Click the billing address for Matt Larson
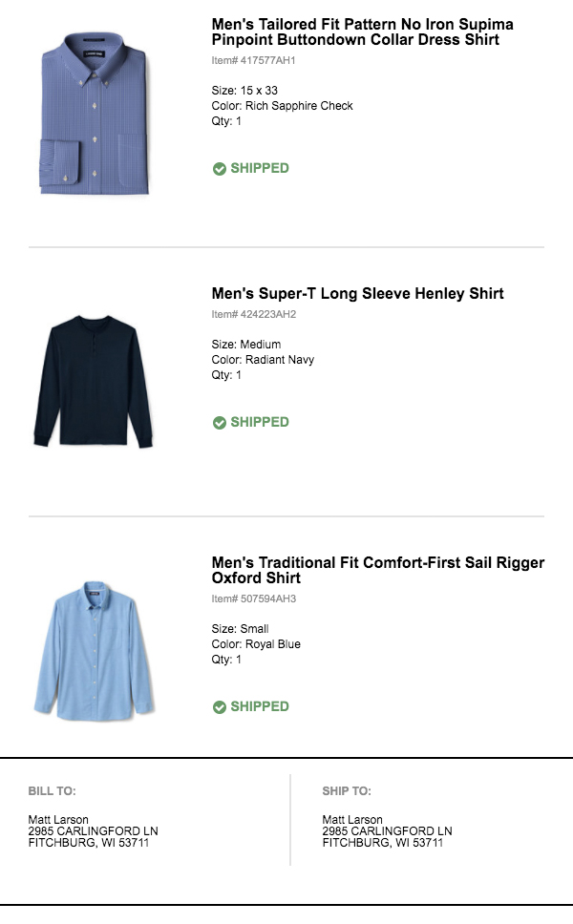This screenshot has width=573, height=924. click(93, 831)
